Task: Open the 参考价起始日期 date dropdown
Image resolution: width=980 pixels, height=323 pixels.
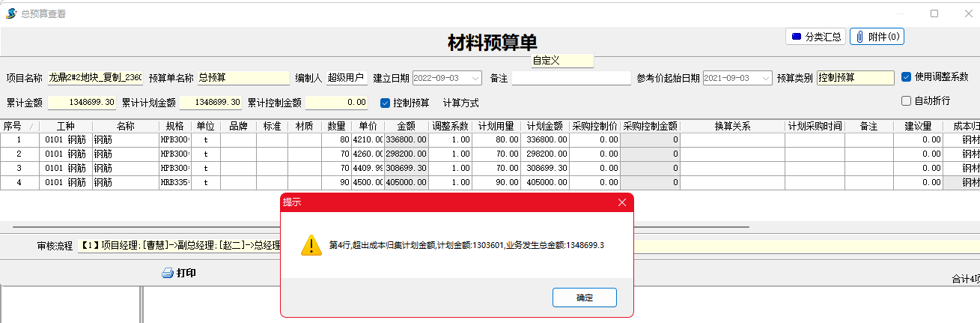Action: point(766,78)
